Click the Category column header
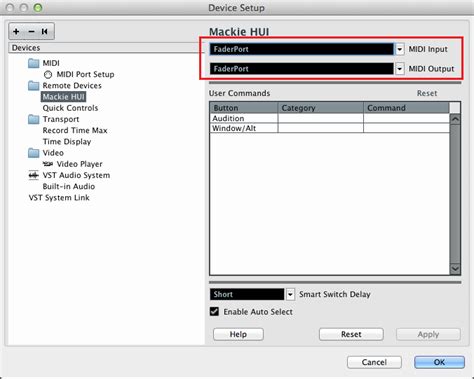The width and height of the screenshot is (474, 379). pyautogui.click(x=321, y=108)
